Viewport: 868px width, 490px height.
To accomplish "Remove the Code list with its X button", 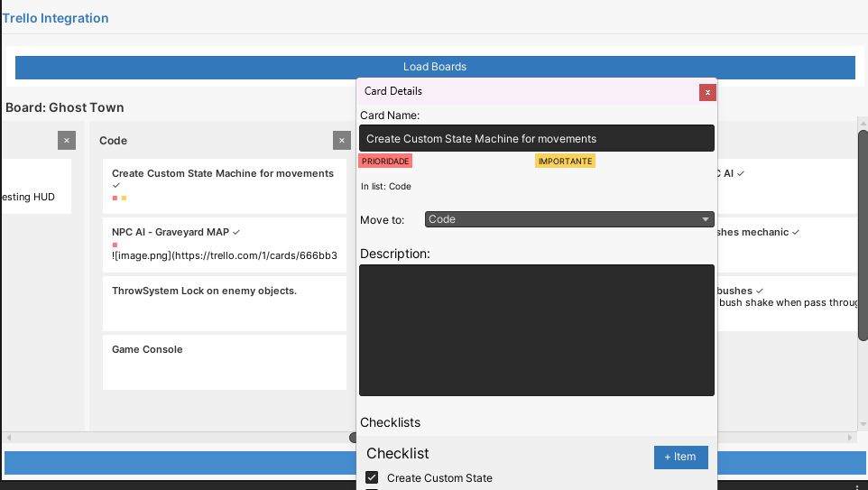I will 342,140.
